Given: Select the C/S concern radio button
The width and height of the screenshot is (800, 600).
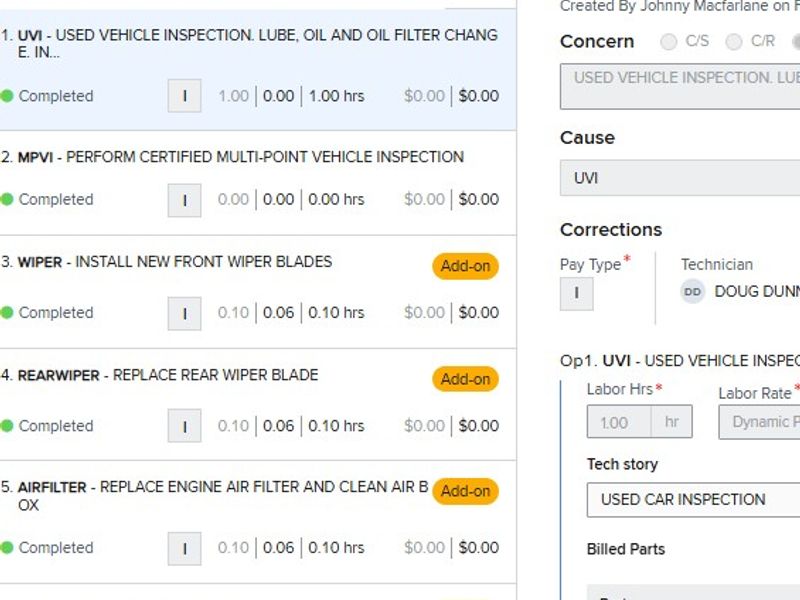Looking at the screenshot, I should point(669,42).
